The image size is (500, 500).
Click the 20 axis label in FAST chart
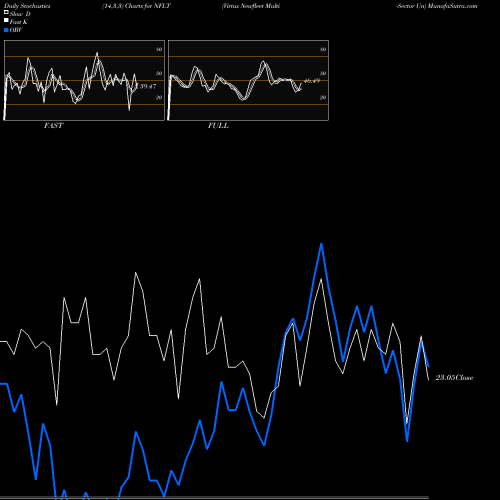tap(159, 97)
